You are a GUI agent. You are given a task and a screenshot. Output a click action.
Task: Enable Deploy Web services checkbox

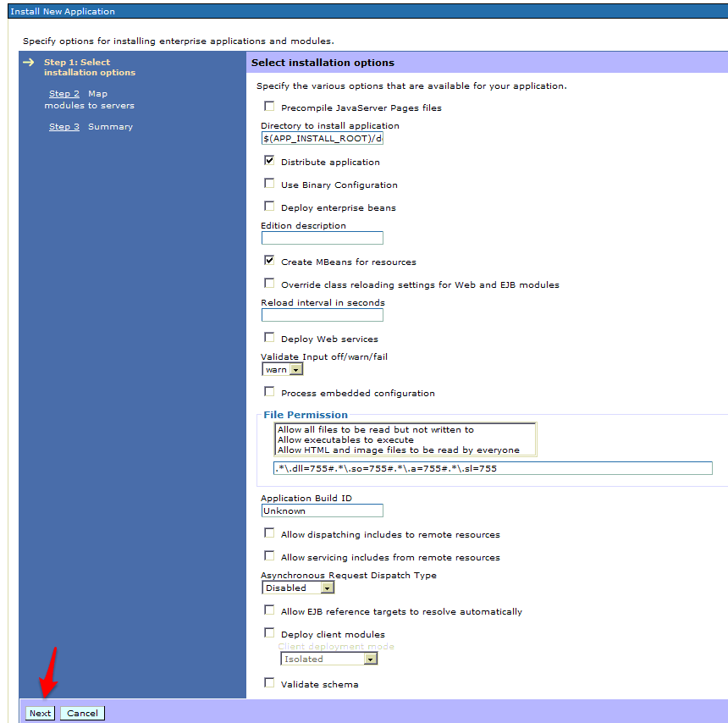click(x=269, y=338)
